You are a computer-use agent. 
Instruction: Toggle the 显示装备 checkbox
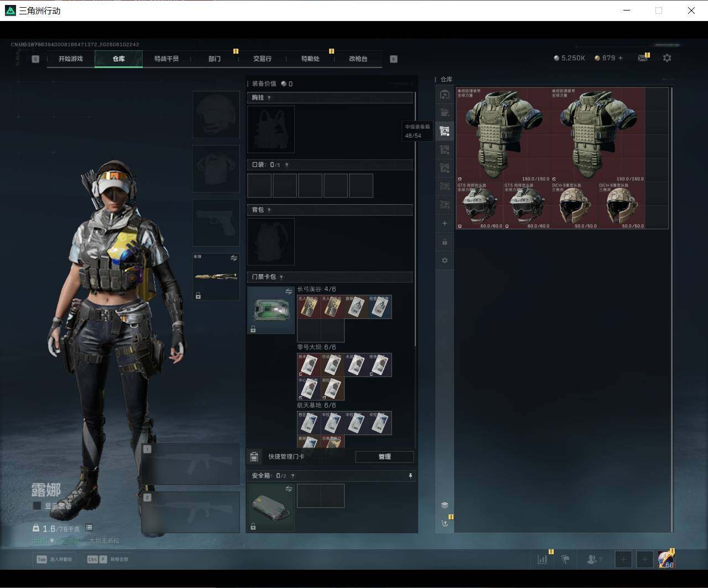pos(37,506)
